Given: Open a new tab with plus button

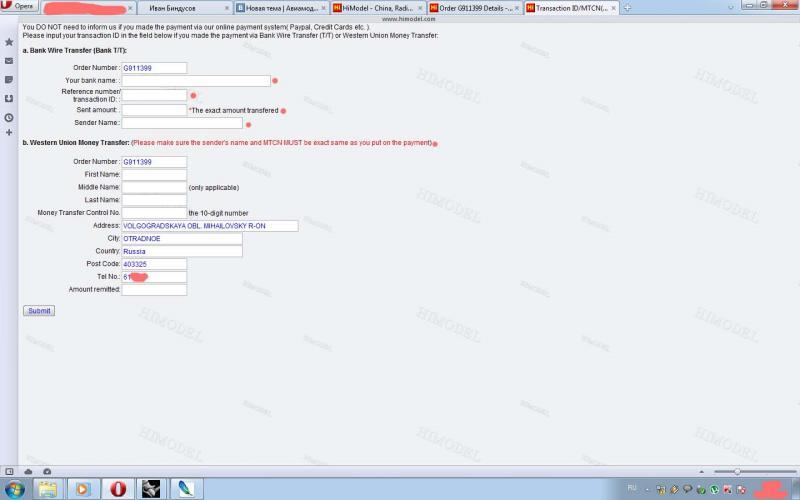Looking at the screenshot, I should pos(627,7).
